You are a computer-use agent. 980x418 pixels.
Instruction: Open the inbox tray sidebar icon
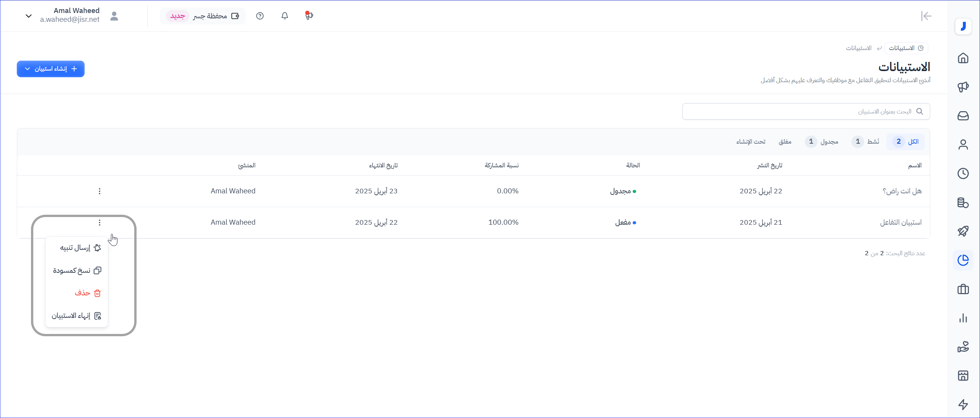pos(963,116)
